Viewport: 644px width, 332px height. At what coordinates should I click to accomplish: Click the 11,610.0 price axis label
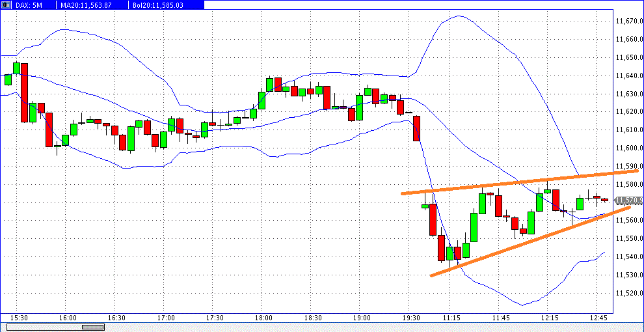coord(629,130)
